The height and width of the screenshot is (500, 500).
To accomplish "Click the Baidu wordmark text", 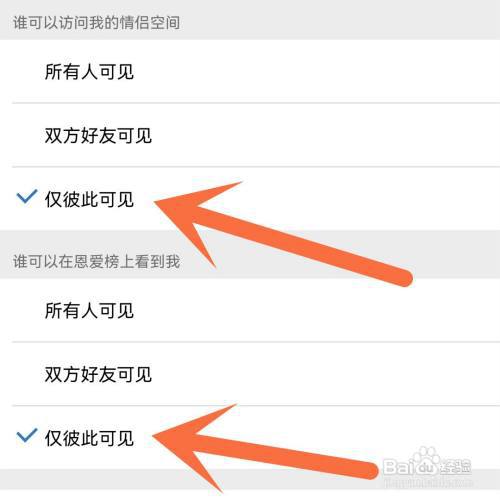I will (x=410, y=467).
